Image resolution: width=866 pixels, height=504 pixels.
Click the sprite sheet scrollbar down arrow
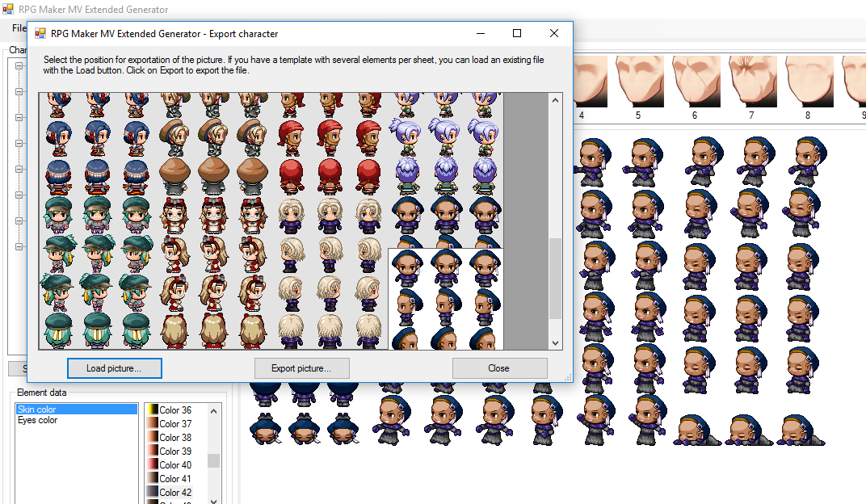(x=556, y=342)
